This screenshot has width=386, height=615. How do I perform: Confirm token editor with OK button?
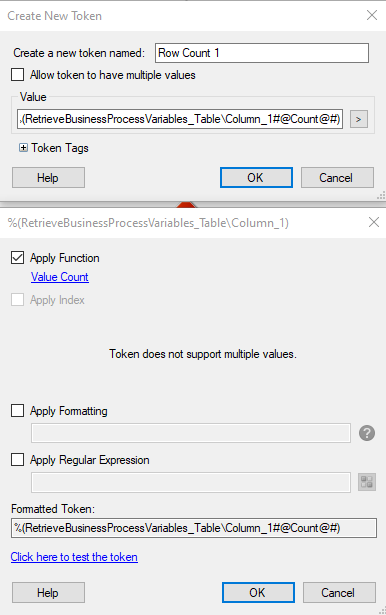click(258, 592)
